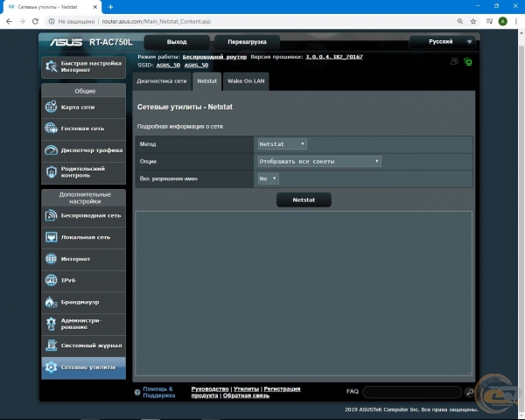Open the Network Map (Карта сети) icon
525x420 pixels.
coord(52,108)
